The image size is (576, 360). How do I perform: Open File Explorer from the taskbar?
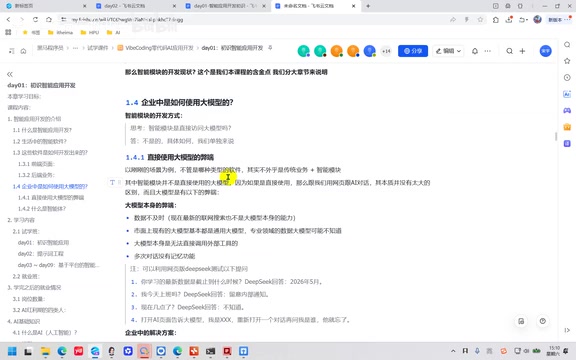pos(45,351)
